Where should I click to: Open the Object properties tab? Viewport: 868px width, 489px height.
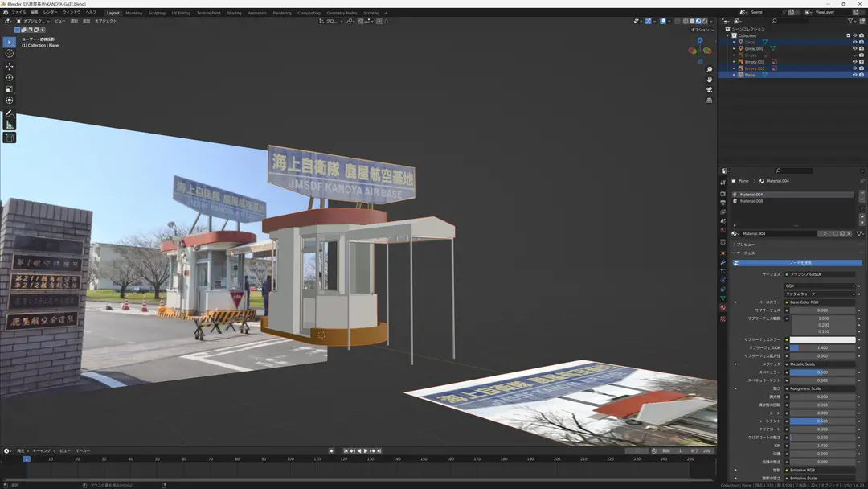pyautogui.click(x=723, y=253)
